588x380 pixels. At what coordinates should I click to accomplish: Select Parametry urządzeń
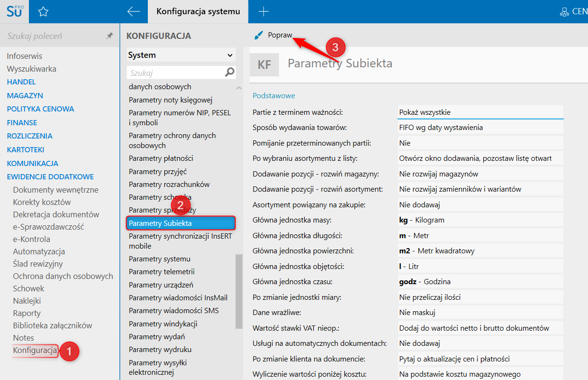pos(161,285)
